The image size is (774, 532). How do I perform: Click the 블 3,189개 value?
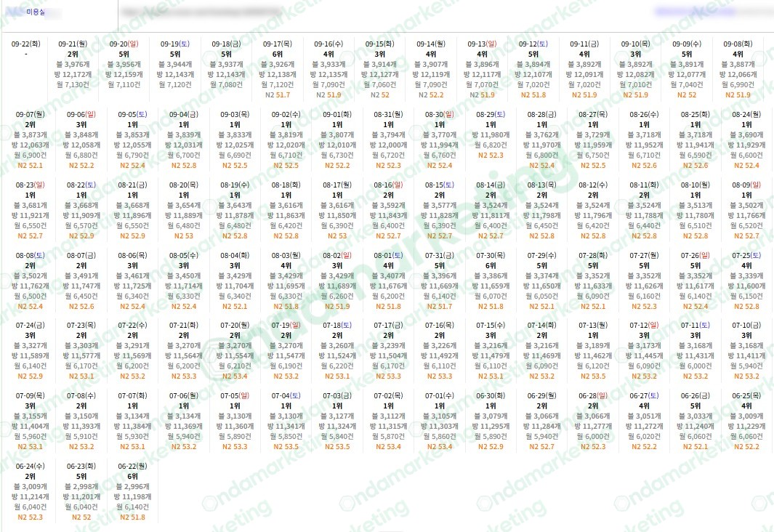click(x=593, y=345)
